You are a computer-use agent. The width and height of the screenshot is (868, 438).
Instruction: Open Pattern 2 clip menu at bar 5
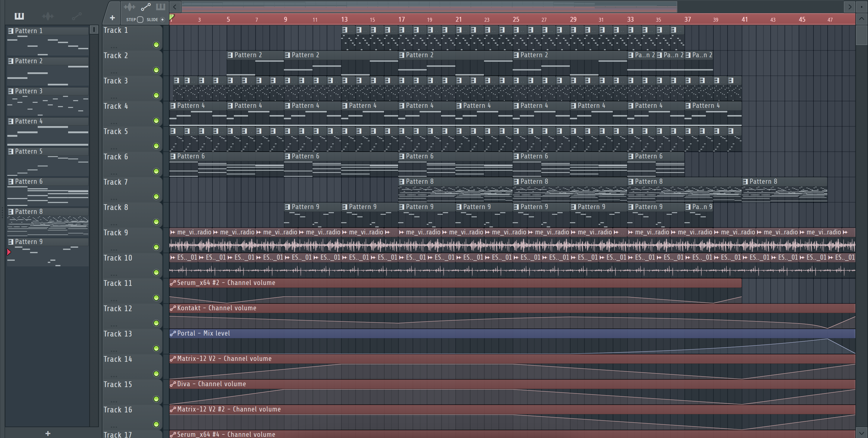point(230,55)
